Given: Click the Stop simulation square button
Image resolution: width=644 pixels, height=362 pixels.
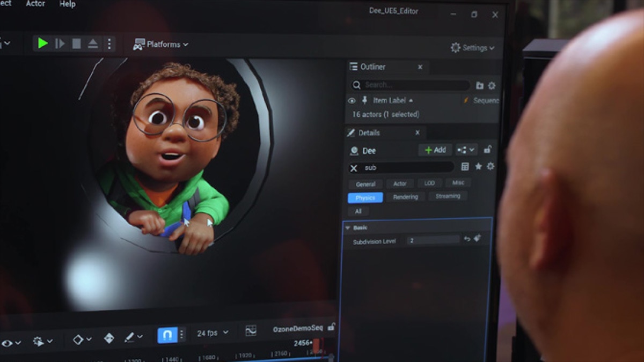Looking at the screenshot, I should pos(76,44).
